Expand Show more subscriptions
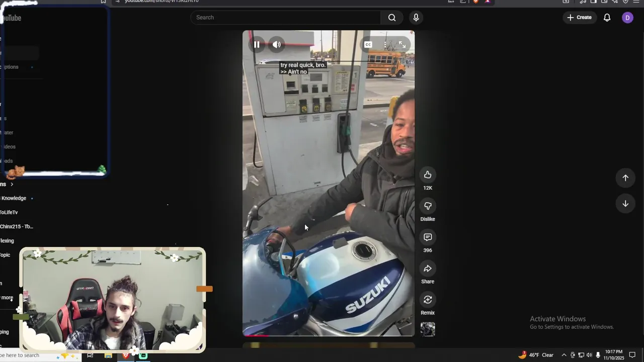Screen dimensions: 644x362 click(7, 298)
